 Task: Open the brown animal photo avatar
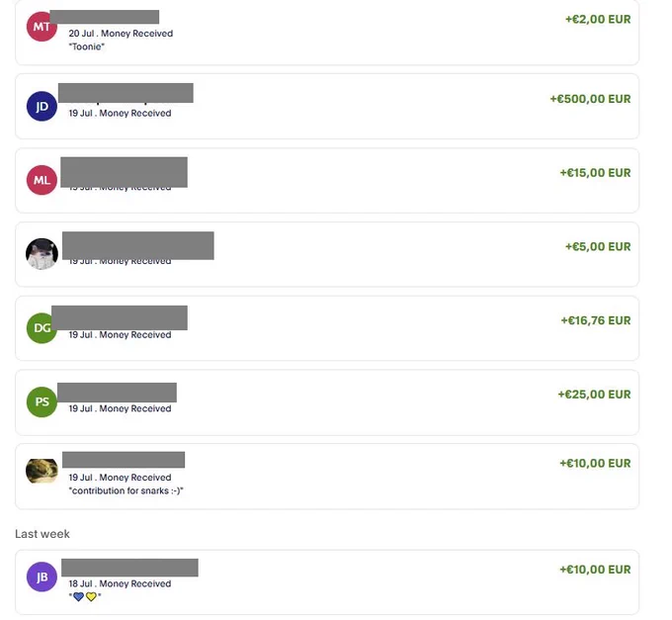pos(42,471)
